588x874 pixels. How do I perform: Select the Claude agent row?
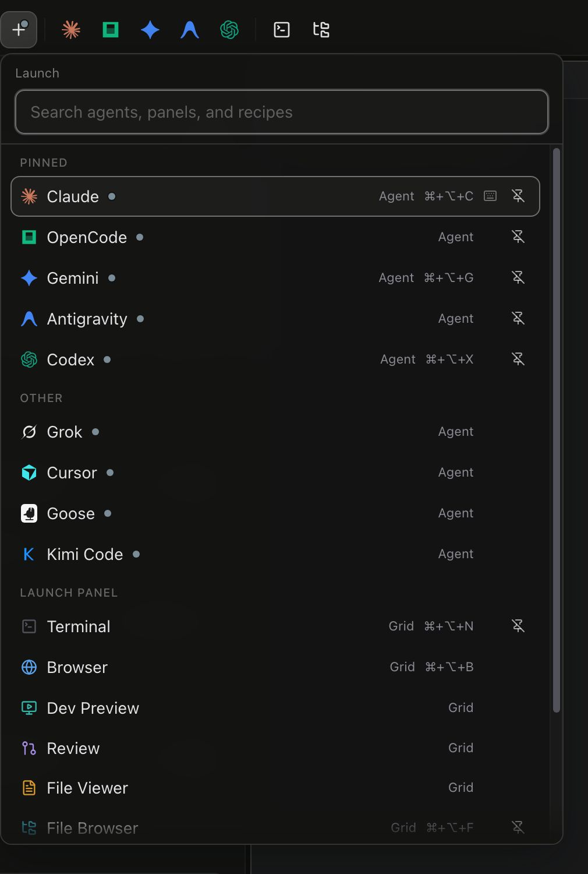coord(275,196)
